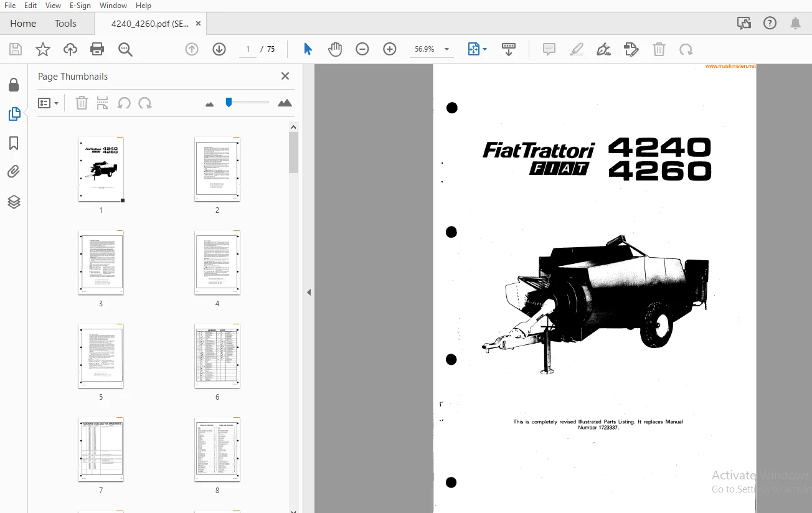Activate the hand pan tool
Image resolution: width=812 pixels, height=513 pixels.
click(335, 49)
